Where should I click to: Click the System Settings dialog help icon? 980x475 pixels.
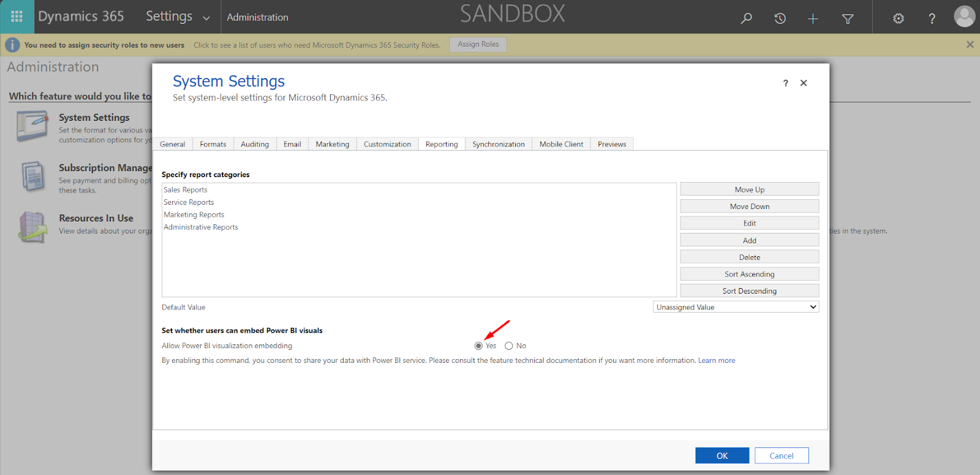(x=785, y=83)
